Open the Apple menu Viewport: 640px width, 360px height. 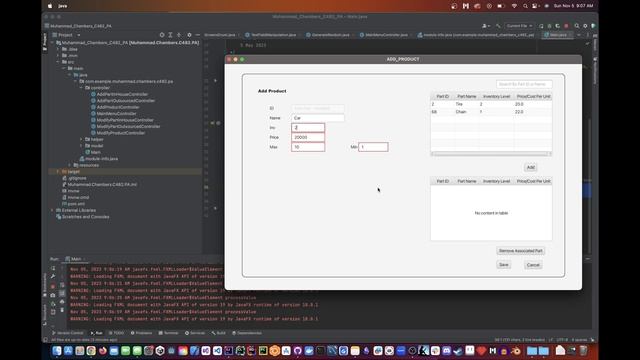pos(50,6)
